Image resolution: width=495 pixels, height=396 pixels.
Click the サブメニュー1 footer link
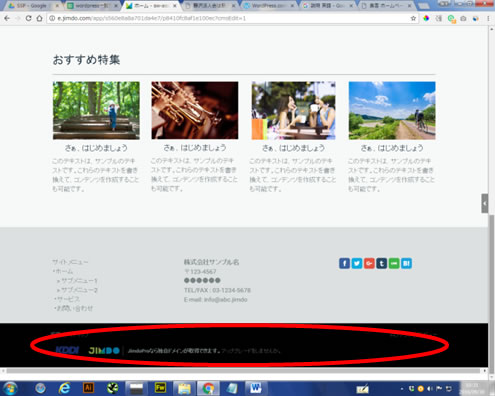(79, 281)
